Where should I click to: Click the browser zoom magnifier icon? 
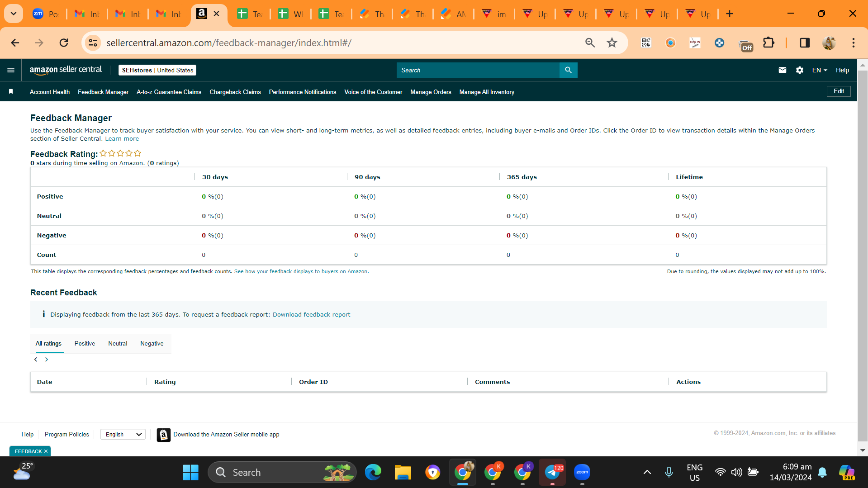point(590,43)
